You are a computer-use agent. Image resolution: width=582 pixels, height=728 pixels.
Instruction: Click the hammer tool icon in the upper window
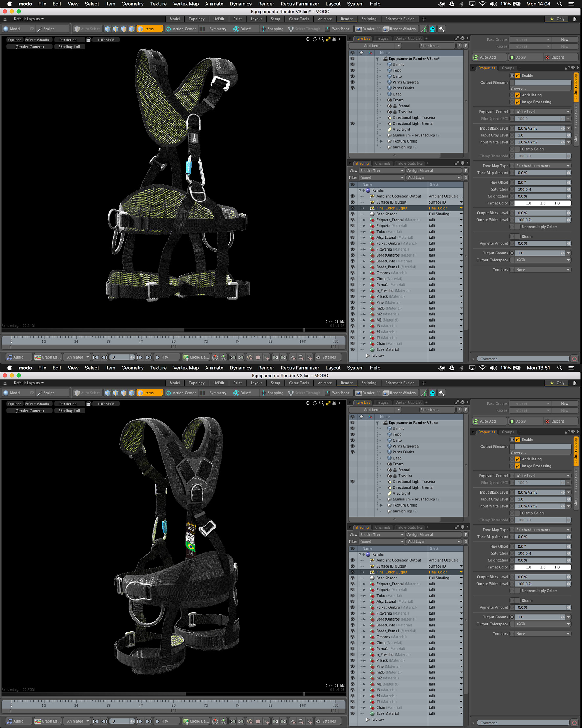click(441, 29)
